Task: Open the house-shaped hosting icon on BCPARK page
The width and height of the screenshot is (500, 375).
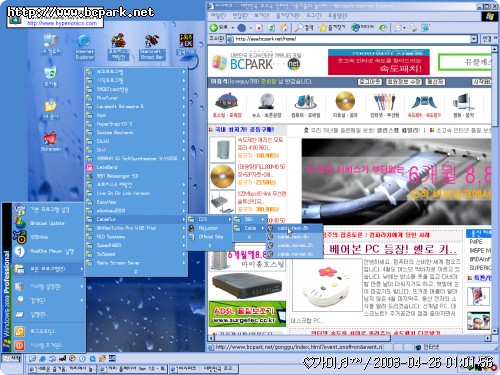Action: coord(227,101)
